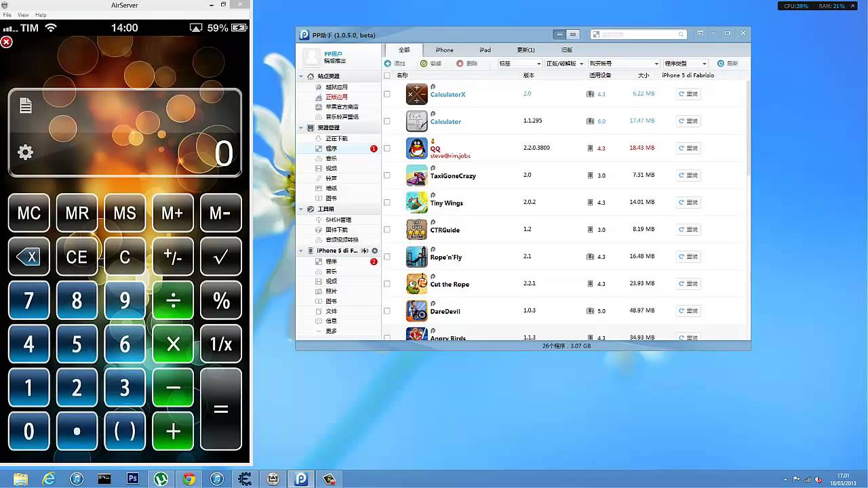The image size is (868, 488).
Task: Check the QQ row checkbox
Action: coord(387,148)
